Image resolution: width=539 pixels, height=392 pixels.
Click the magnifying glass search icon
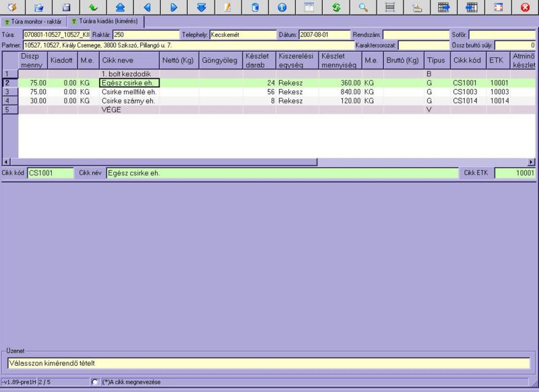pos(363,7)
